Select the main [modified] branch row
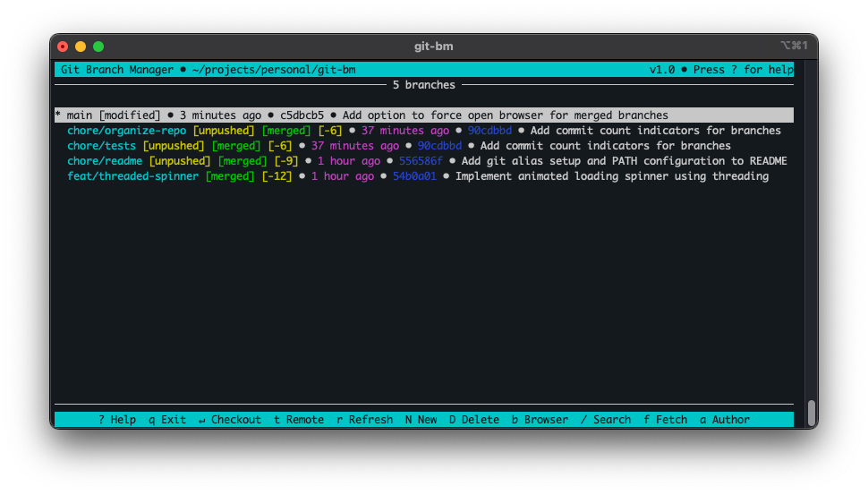 [x=424, y=115]
